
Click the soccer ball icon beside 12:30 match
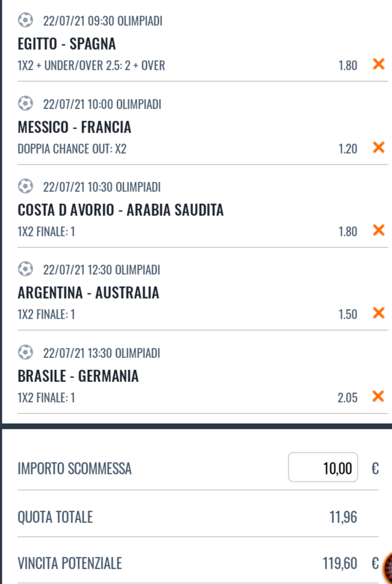26,269
